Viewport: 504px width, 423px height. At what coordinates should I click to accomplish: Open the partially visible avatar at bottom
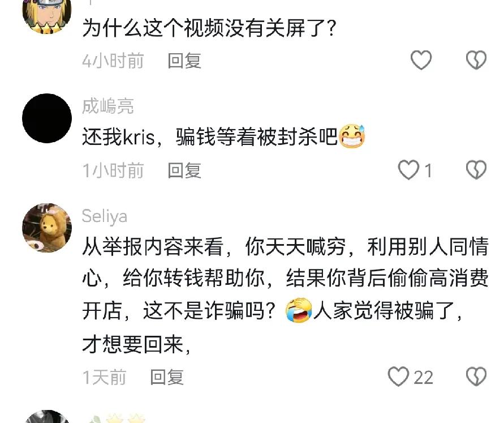point(47,417)
